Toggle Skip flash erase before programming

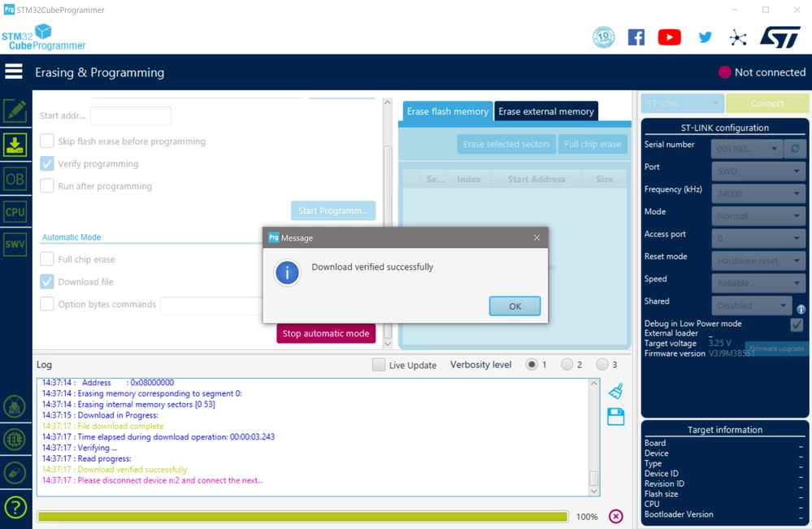tap(47, 141)
